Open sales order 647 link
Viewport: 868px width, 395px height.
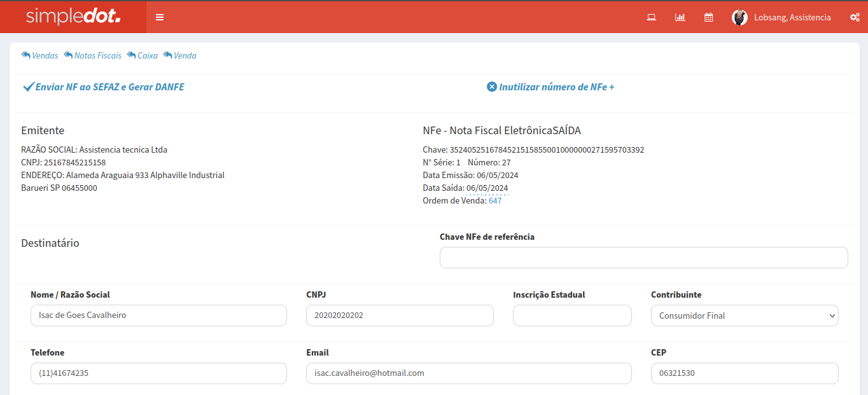tap(494, 201)
